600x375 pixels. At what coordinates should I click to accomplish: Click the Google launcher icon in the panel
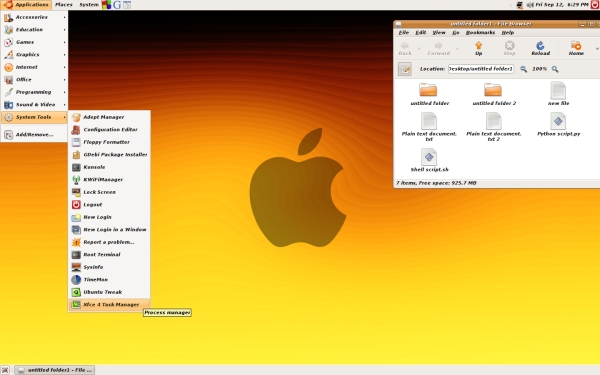117,5
